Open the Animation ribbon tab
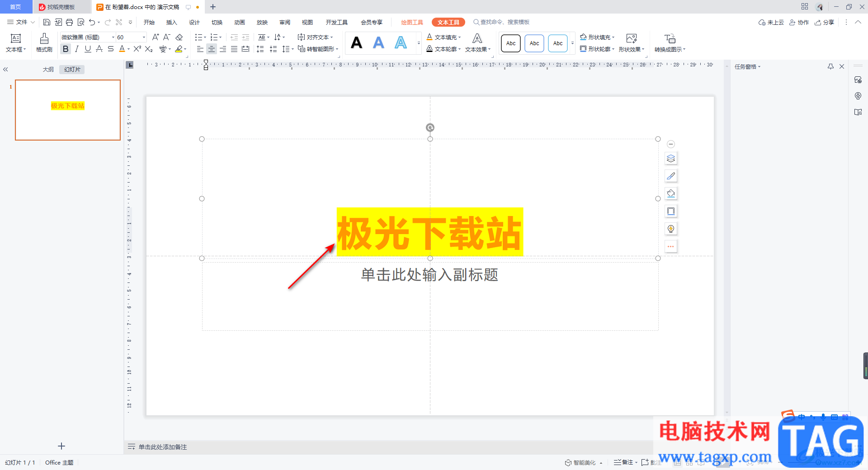This screenshot has width=868, height=470. pos(240,22)
